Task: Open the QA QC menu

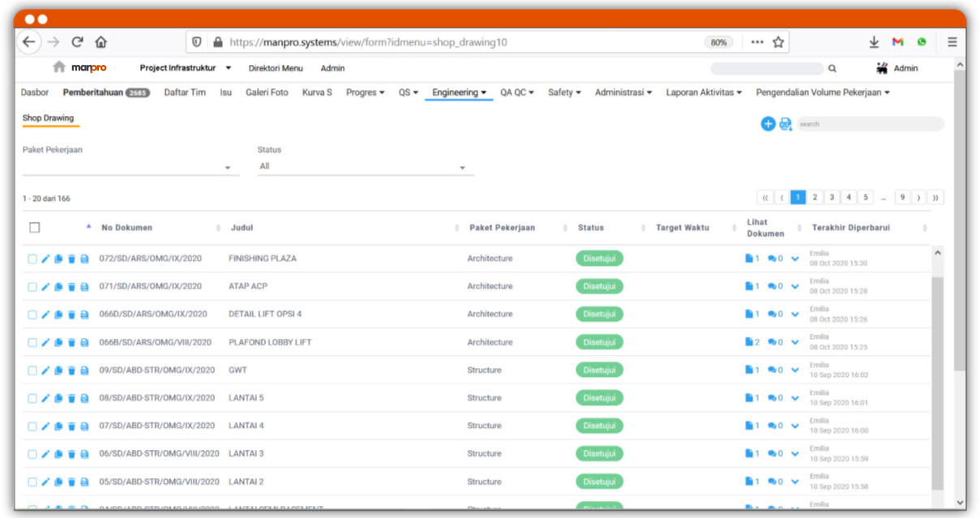Action: 516,92
